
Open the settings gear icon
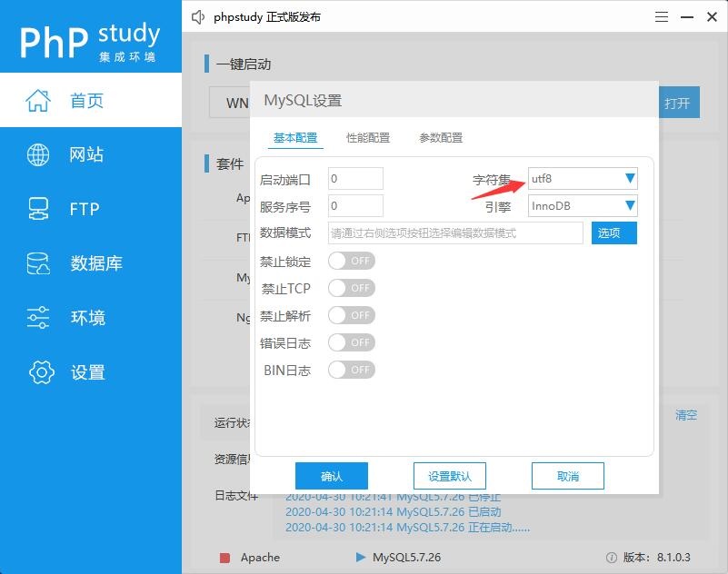click(x=41, y=372)
